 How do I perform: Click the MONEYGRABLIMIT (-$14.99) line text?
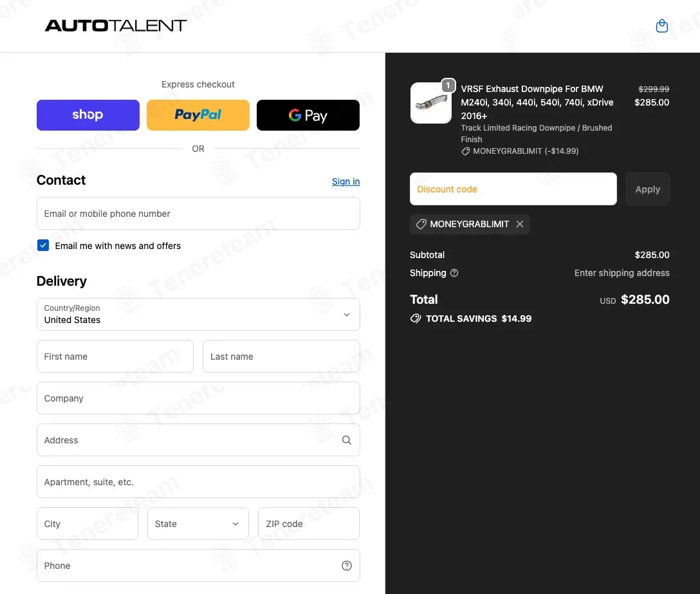[x=526, y=151]
